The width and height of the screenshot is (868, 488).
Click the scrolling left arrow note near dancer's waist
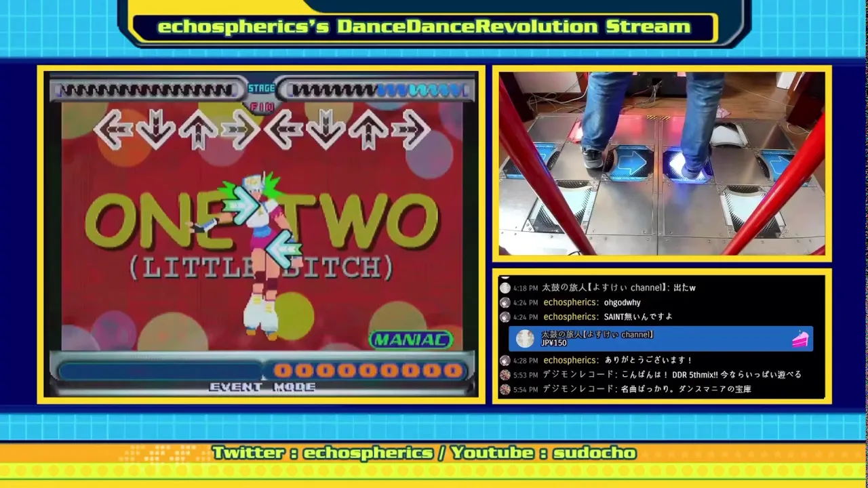[283, 249]
